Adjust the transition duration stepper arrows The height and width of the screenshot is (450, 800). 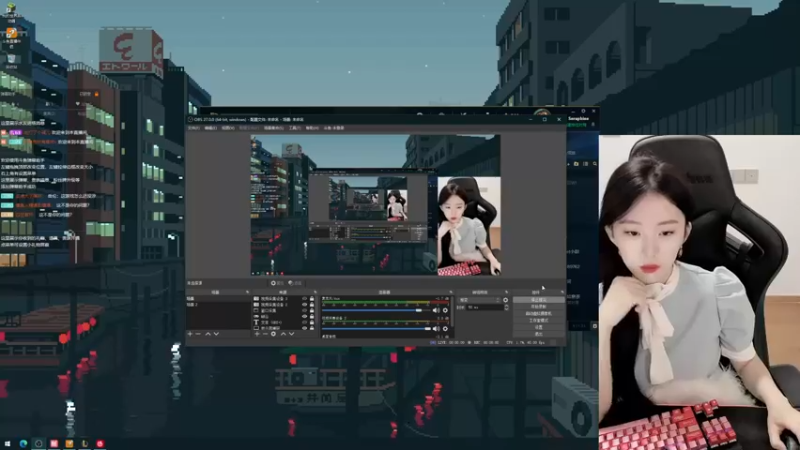tap(507, 307)
